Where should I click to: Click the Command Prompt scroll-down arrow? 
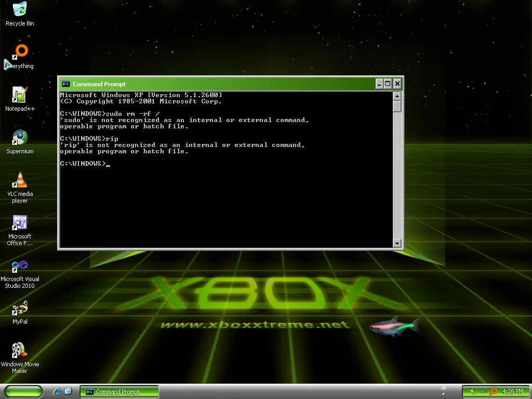[397, 243]
